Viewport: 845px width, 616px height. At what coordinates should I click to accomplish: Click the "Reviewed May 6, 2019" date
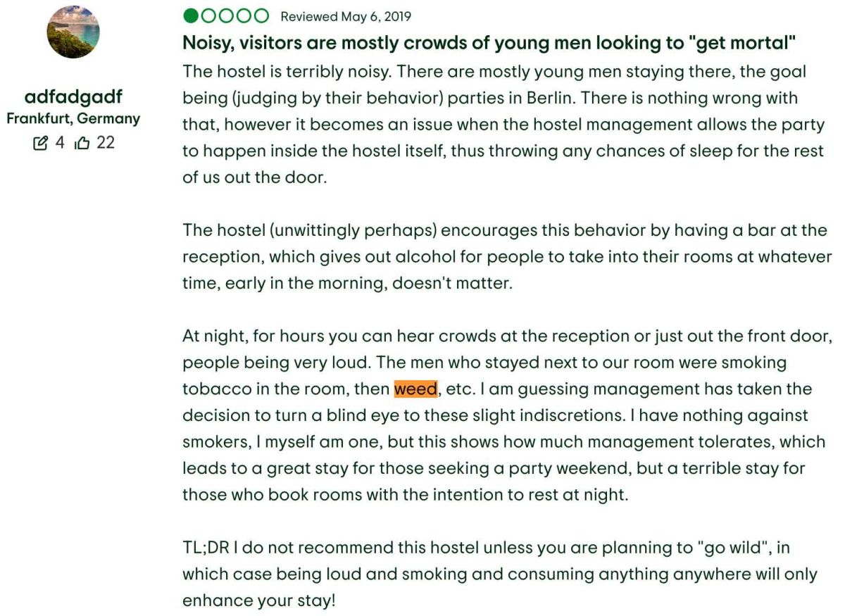point(346,16)
